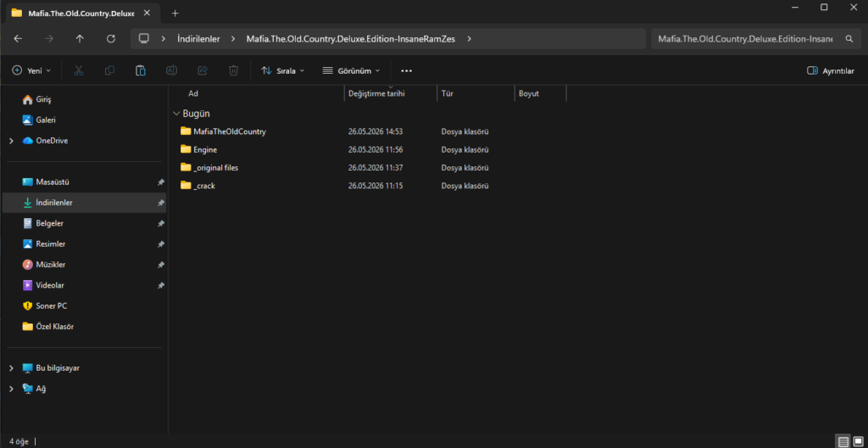
Task: Click the Mafia folder breadcrumb segment
Action: [350, 39]
